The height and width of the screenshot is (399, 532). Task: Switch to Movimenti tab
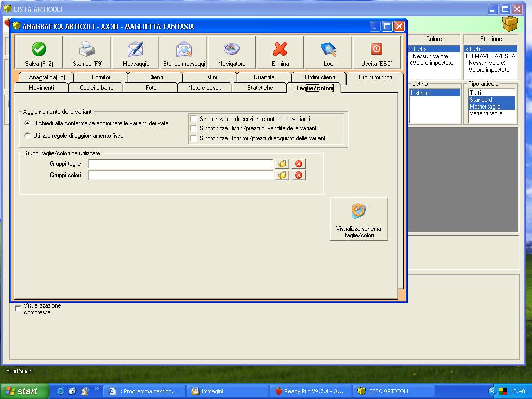41,88
